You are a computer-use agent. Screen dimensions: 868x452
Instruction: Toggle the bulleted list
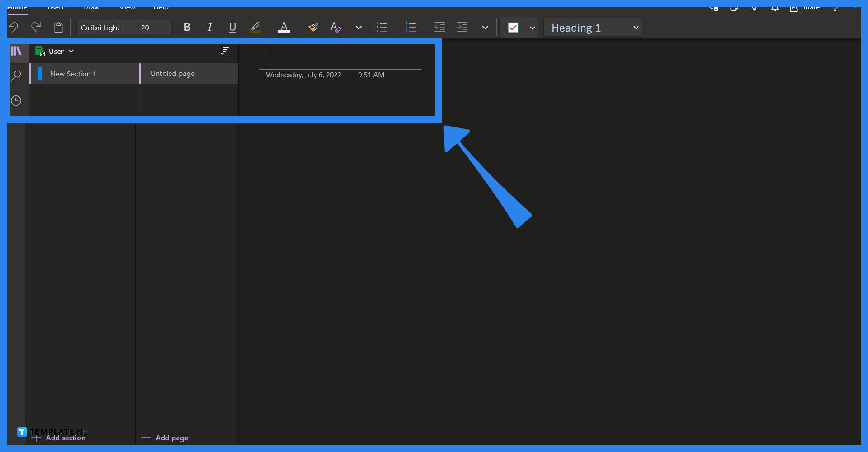[x=382, y=27]
